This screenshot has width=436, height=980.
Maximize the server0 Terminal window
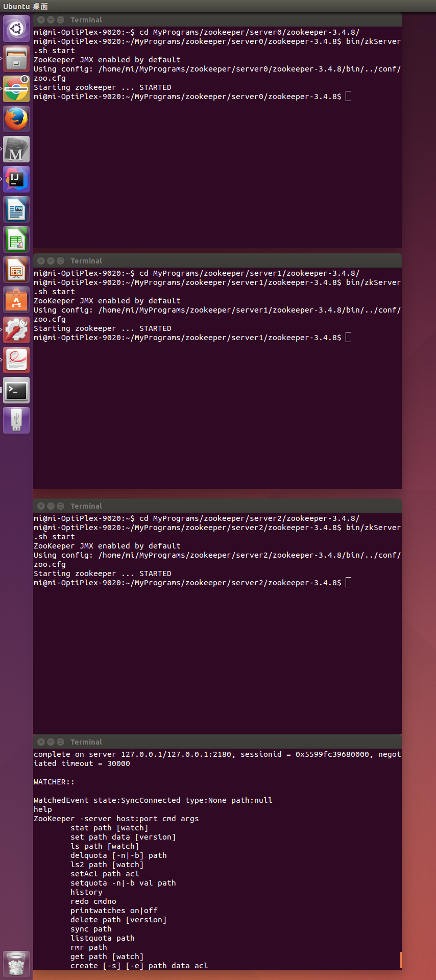coord(60,20)
